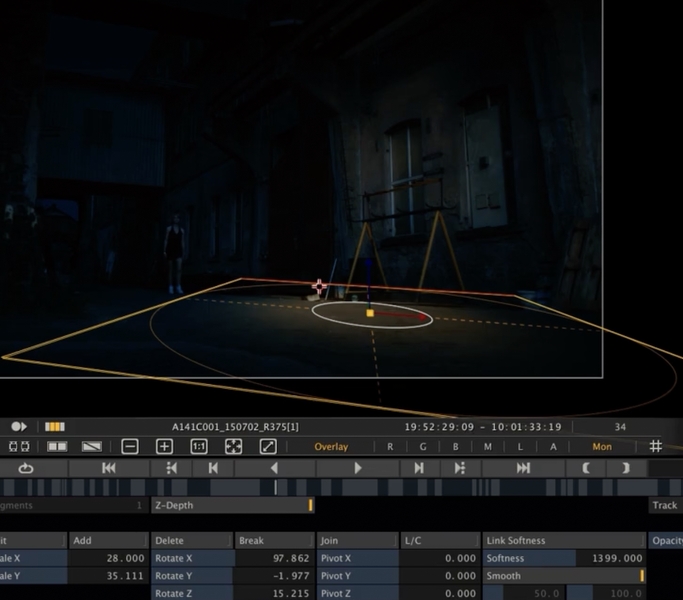
Task: Click the split-view comparison icon
Action: click(57, 447)
